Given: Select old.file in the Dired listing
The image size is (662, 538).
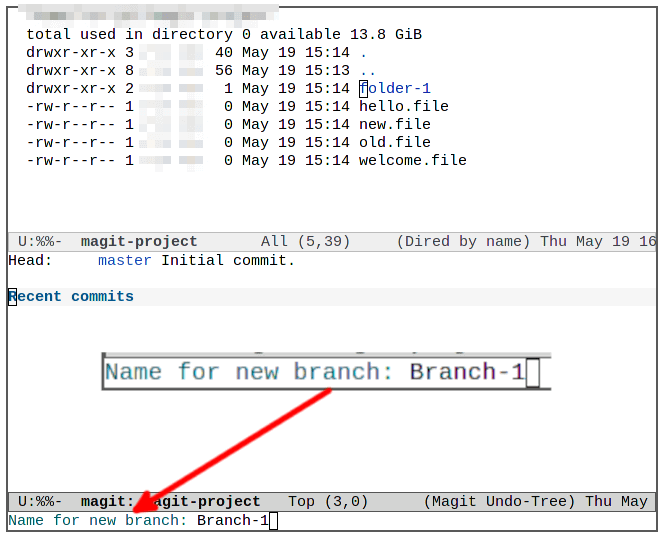Looking at the screenshot, I should click(x=395, y=142).
